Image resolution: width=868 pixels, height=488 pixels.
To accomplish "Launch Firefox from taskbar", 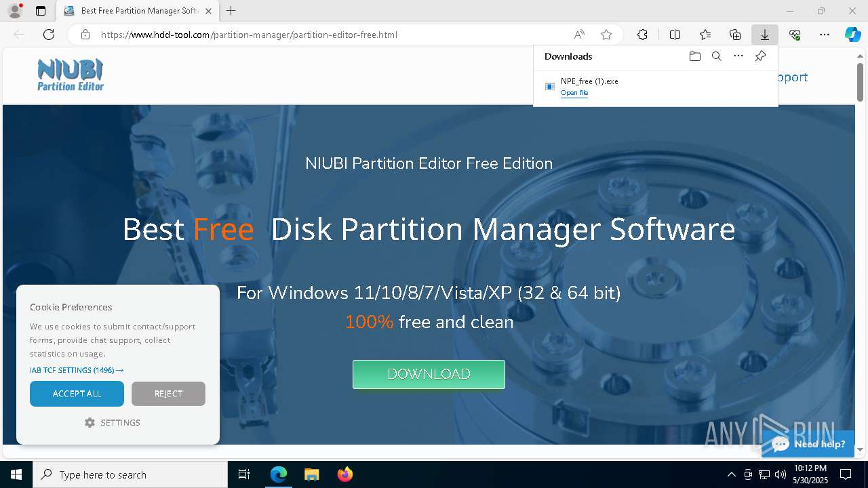I will coord(344,474).
